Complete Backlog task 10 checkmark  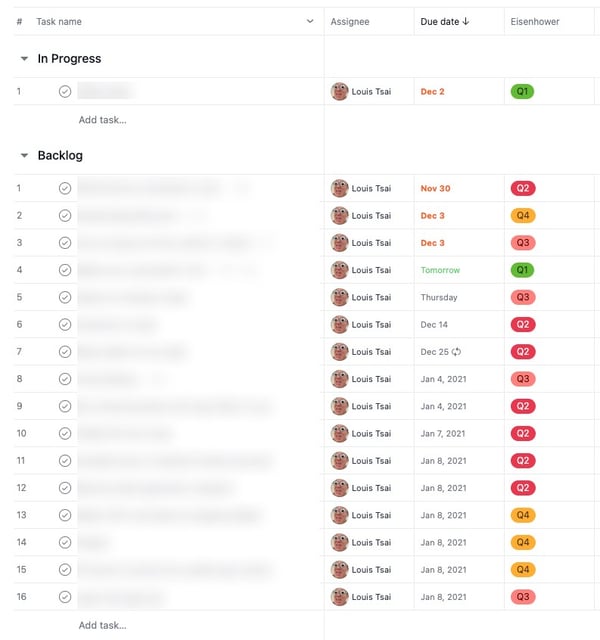tap(65, 433)
